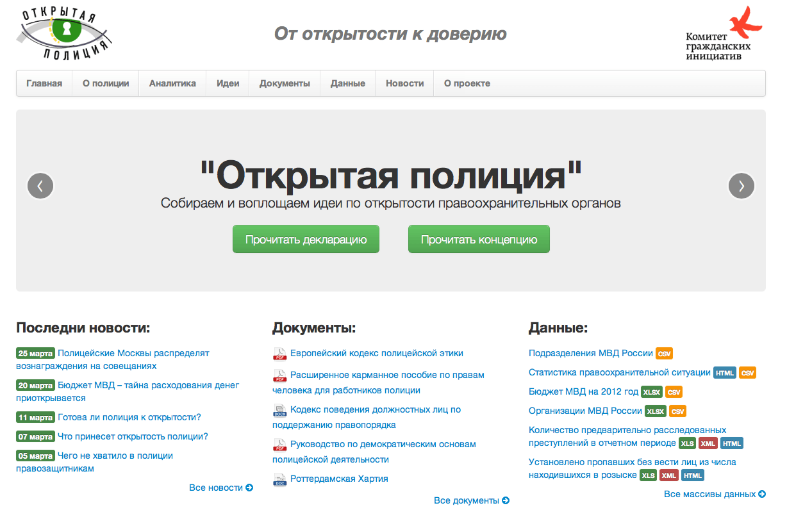Click the Комитет гражданских инициатив logo

coord(724,34)
